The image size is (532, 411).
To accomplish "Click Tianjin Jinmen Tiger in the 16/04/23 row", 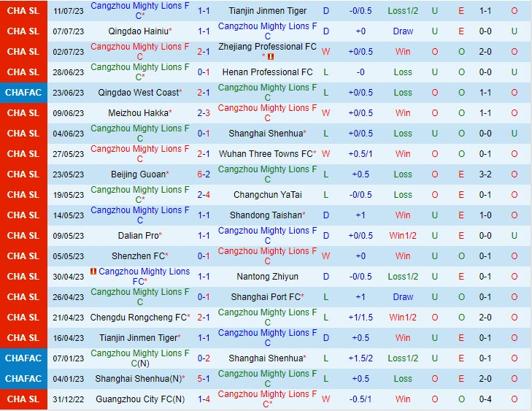I will pos(138,338).
